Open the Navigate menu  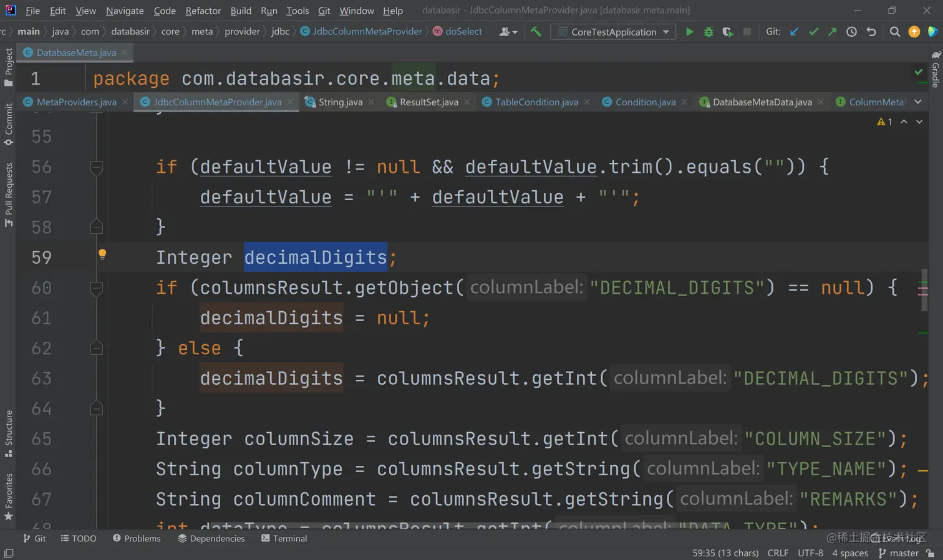pos(125,11)
